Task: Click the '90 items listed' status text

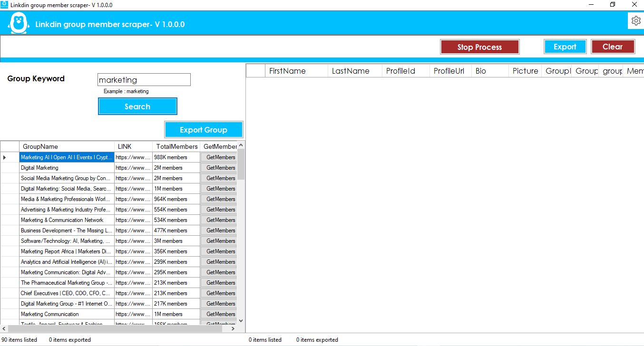Action: coord(19,340)
